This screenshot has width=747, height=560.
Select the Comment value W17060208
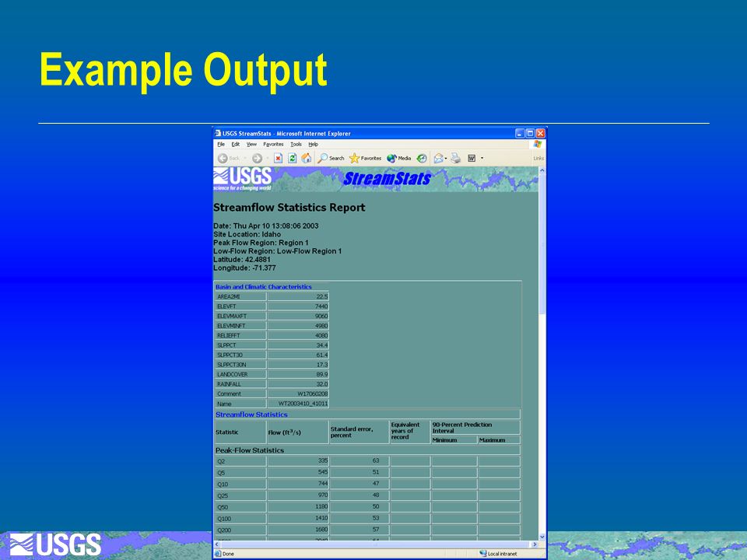point(313,394)
